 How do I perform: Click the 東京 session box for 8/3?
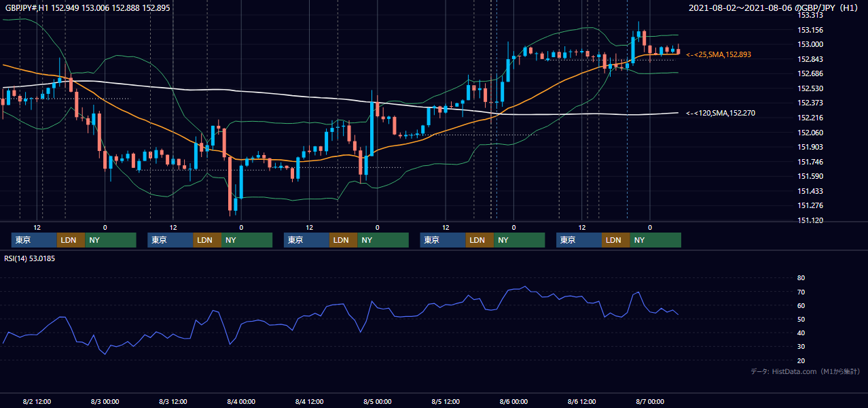(170, 240)
